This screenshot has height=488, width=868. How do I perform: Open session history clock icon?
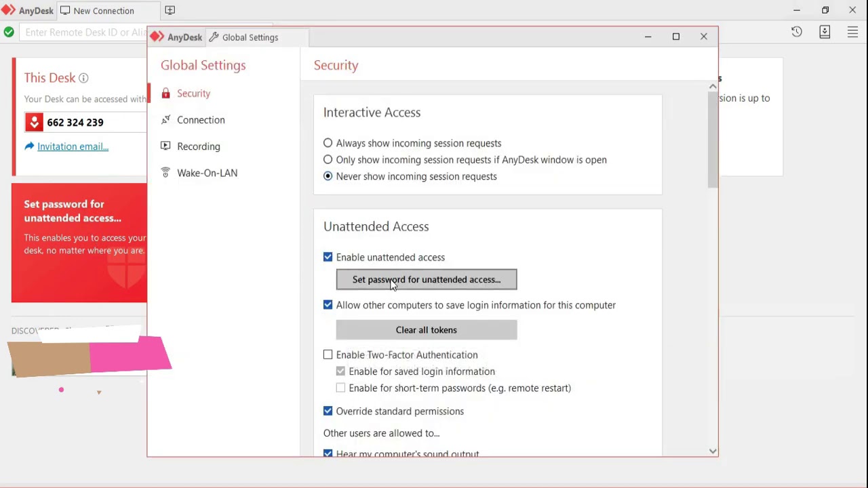[797, 32]
